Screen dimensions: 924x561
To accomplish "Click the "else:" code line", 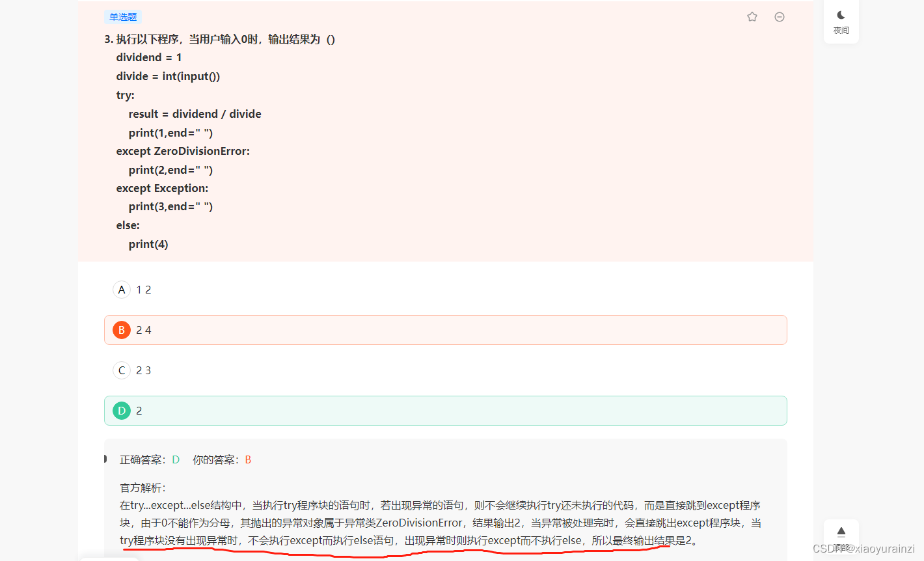I will (128, 225).
